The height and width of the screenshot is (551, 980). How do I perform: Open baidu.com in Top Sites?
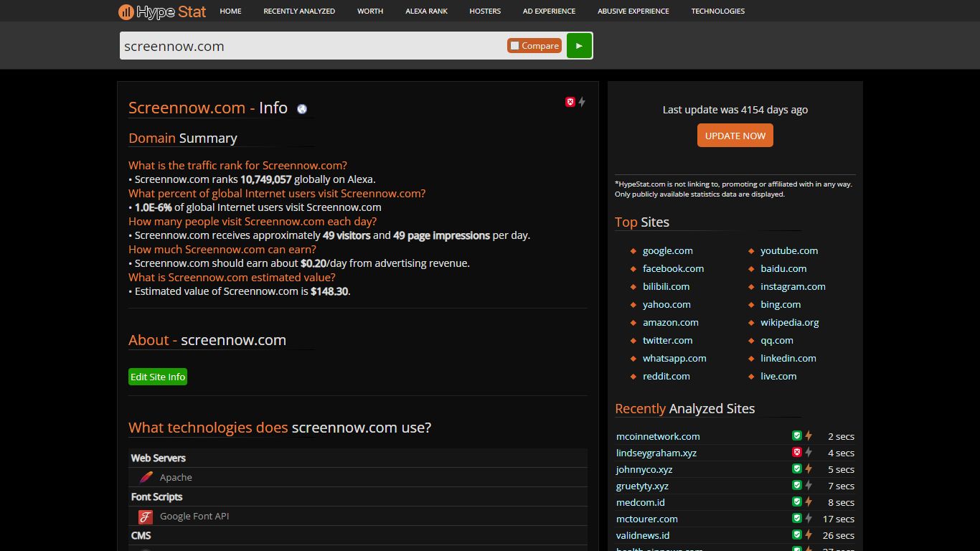coord(783,268)
